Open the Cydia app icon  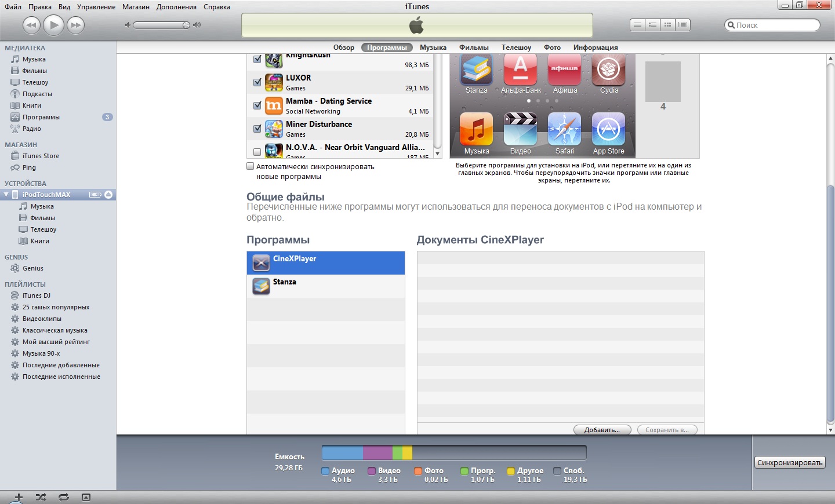point(608,70)
